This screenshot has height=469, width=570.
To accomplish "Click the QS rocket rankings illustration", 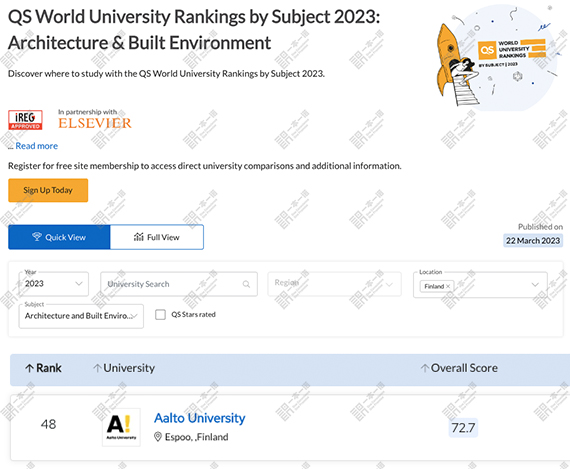I will pos(497,58).
